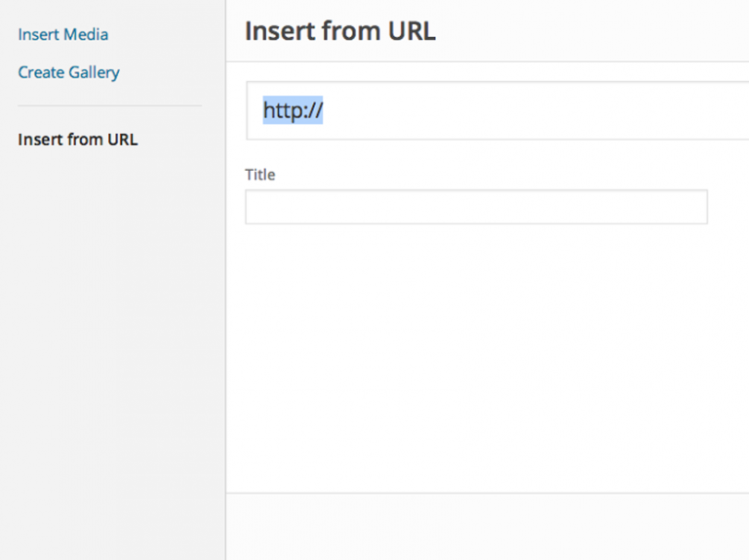Click the border between sidebar and content
Screen dimensions: 749x560
point(225,293)
